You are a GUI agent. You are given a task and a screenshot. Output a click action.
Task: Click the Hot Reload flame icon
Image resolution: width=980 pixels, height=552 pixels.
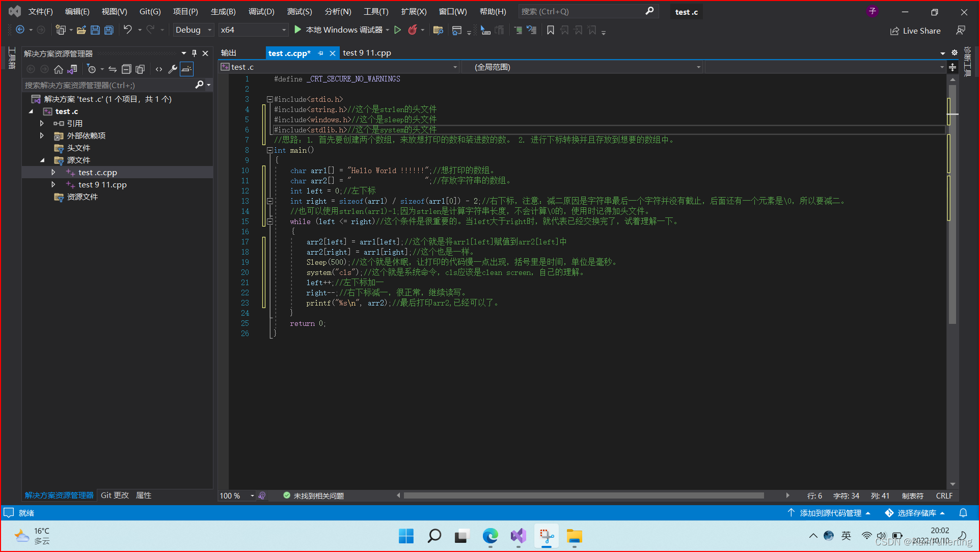pyautogui.click(x=413, y=30)
